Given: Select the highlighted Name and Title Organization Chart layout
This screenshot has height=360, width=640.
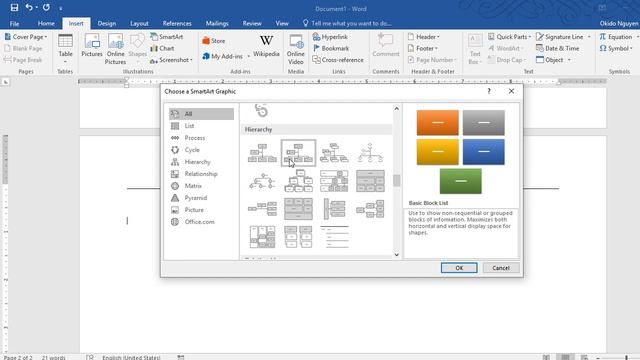Looking at the screenshot, I should (298, 153).
